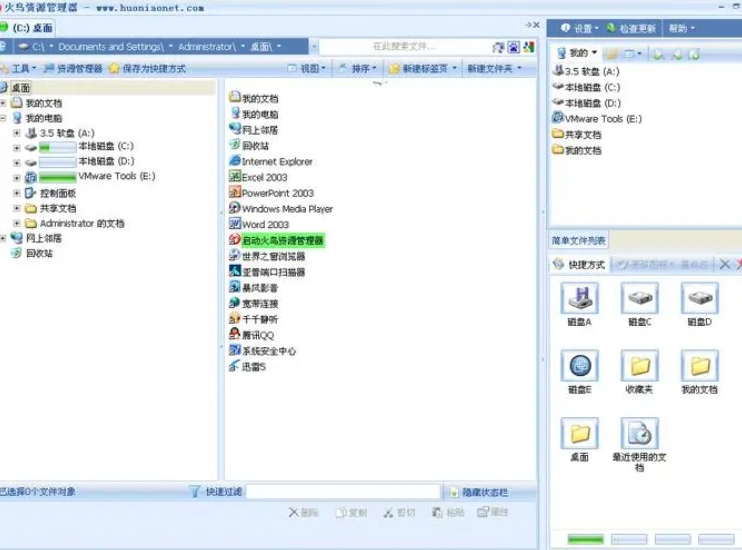Open the 设置 settings menu
This screenshot has height=550, width=742.
pos(579,28)
